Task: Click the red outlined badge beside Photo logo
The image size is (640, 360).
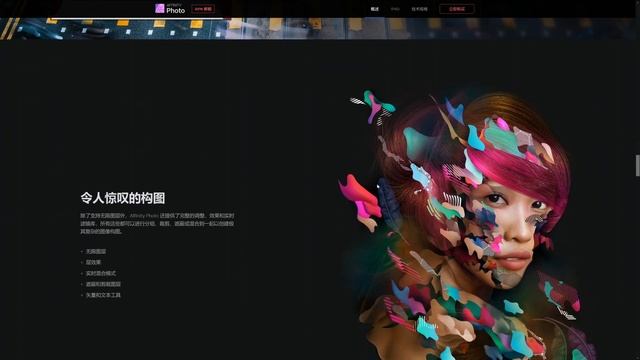Action: point(203,9)
